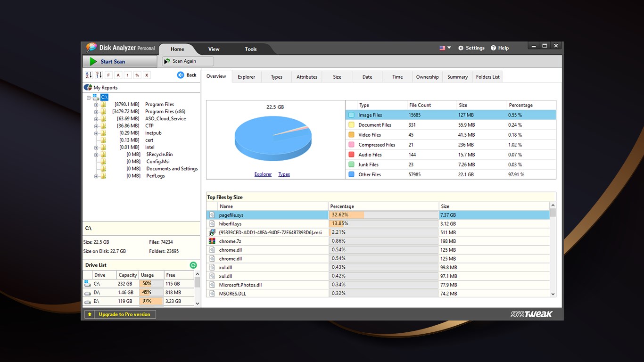
Task: Expand the ASO_Cloud_Service node
Action: click(x=96, y=119)
